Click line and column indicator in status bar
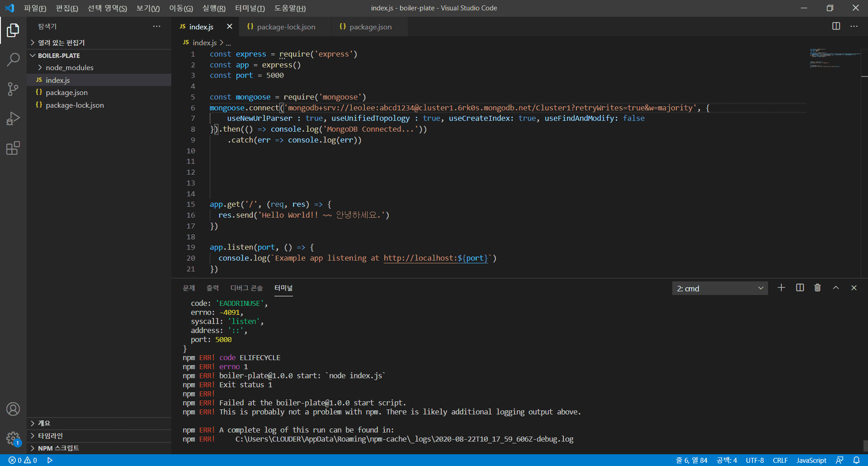 tap(691, 460)
